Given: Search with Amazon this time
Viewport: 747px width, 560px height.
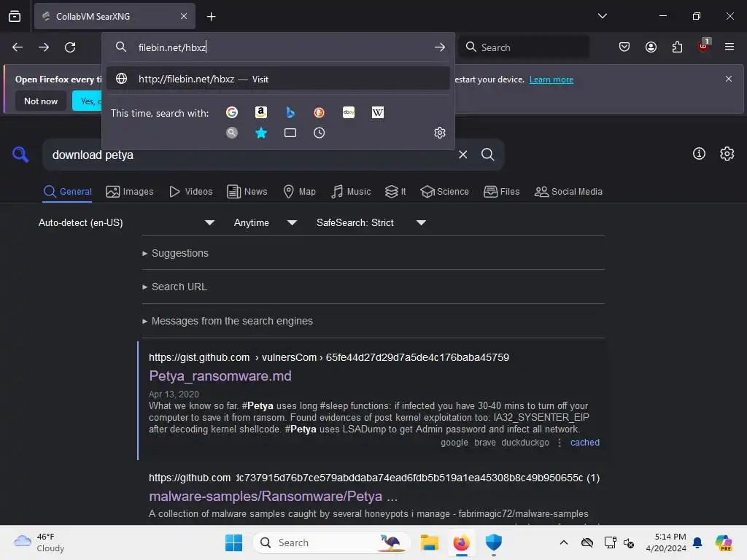Looking at the screenshot, I should pyautogui.click(x=261, y=112).
